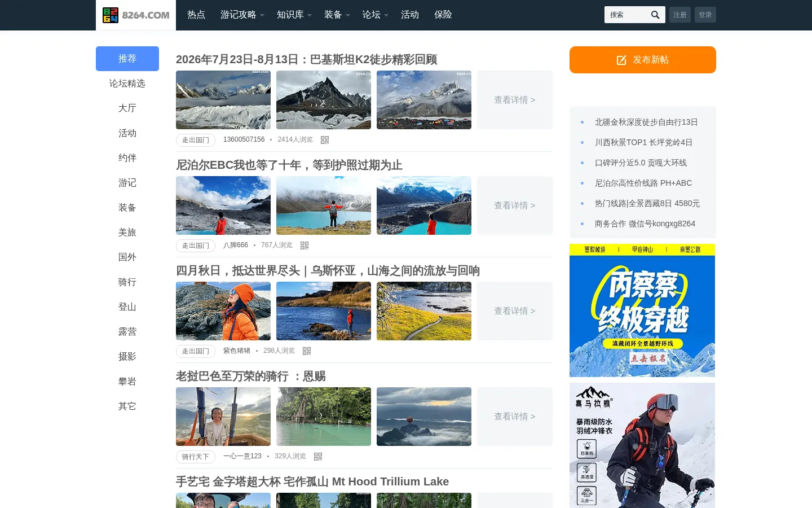
Task: Open first thumbnail of the K2 trek post
Action: pyautogui.click(x=223, y=100)
